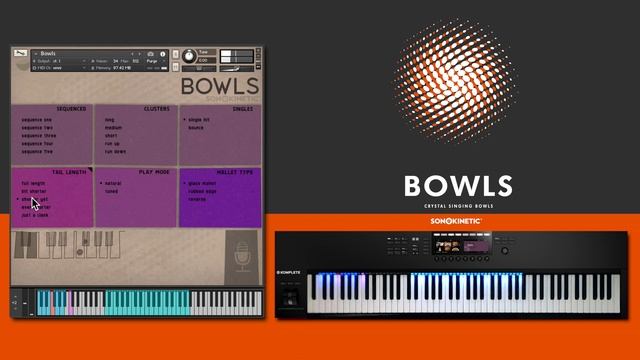Select sequence three
Viewport: 640px width, 360px height.
[39, 136]
